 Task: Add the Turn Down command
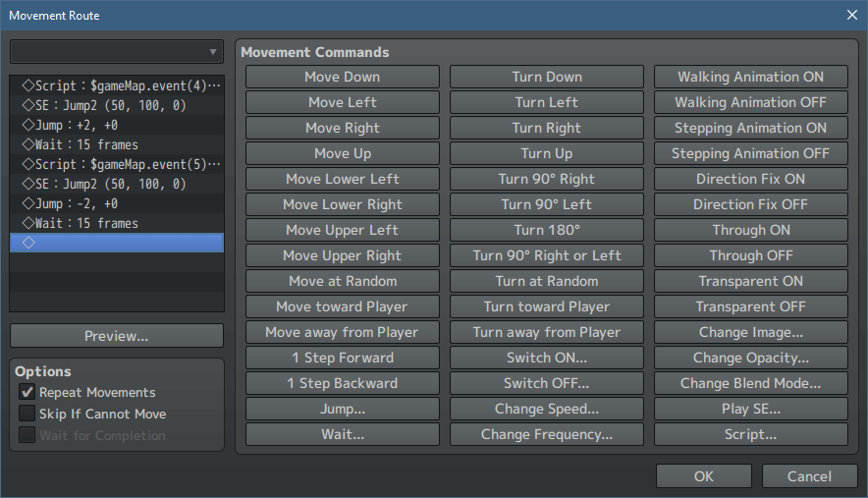[x=547, y=77]
